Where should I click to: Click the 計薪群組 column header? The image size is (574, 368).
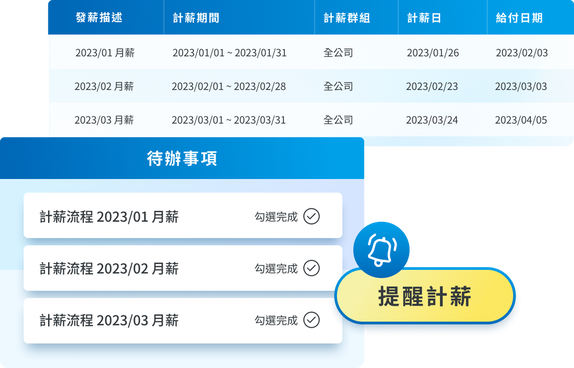point(356,18)
